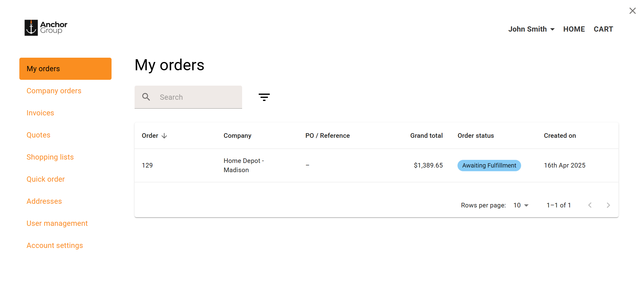
Task: Click Grand total column header
Action: coord(426,136)
